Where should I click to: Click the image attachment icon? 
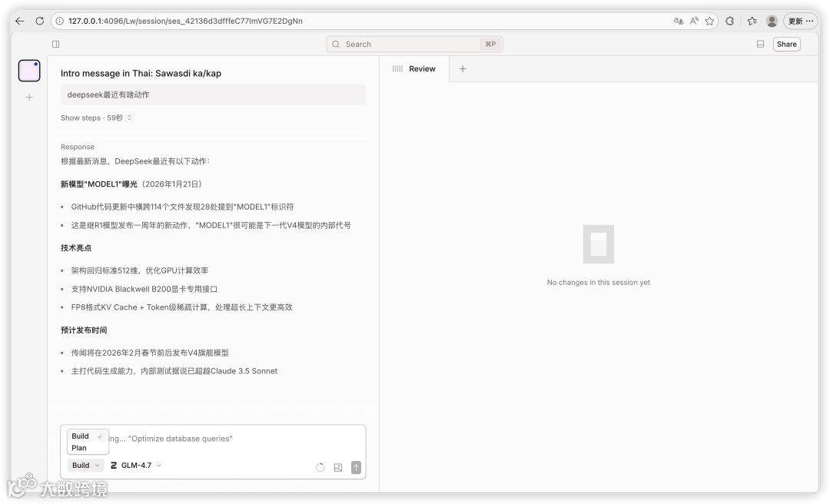point(337,467)
